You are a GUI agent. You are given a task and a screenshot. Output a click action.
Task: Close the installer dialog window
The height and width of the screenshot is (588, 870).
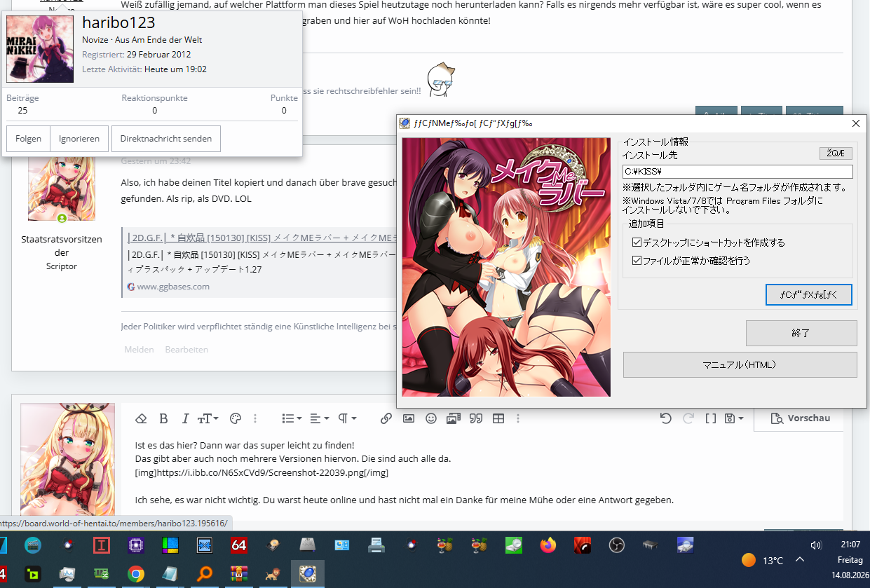[x=855, y=123]
